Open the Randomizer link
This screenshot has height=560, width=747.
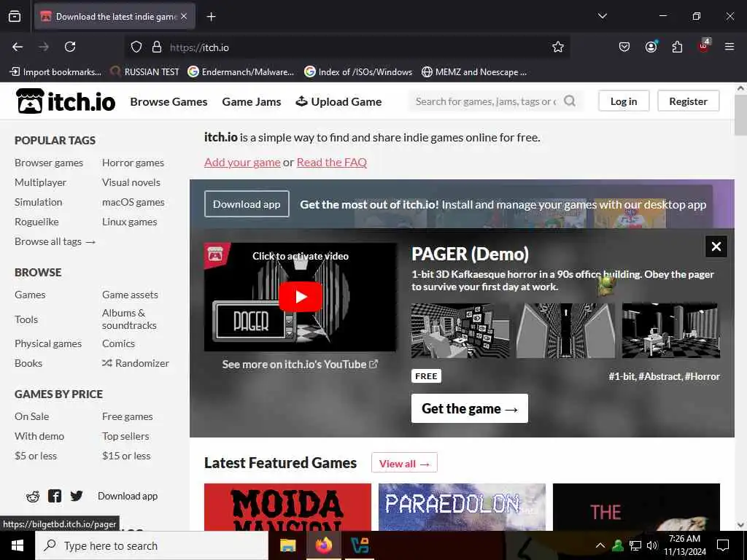coord(136,363)
